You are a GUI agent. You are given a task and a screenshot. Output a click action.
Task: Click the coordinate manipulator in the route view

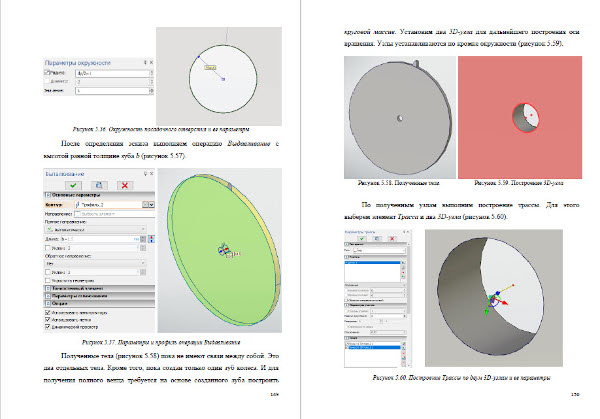click(495, 300)
